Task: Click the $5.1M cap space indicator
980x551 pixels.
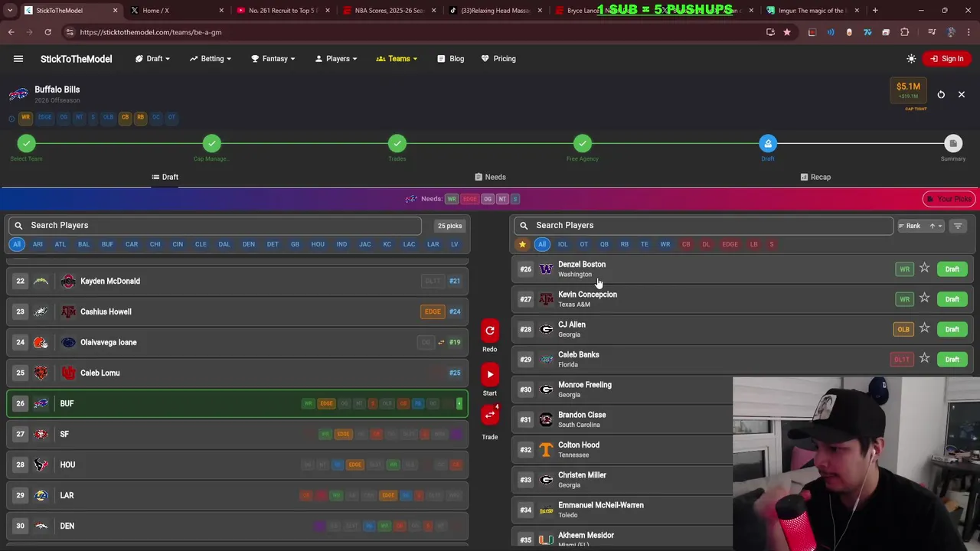Action: pyautogui.click(x=908, y=90)
